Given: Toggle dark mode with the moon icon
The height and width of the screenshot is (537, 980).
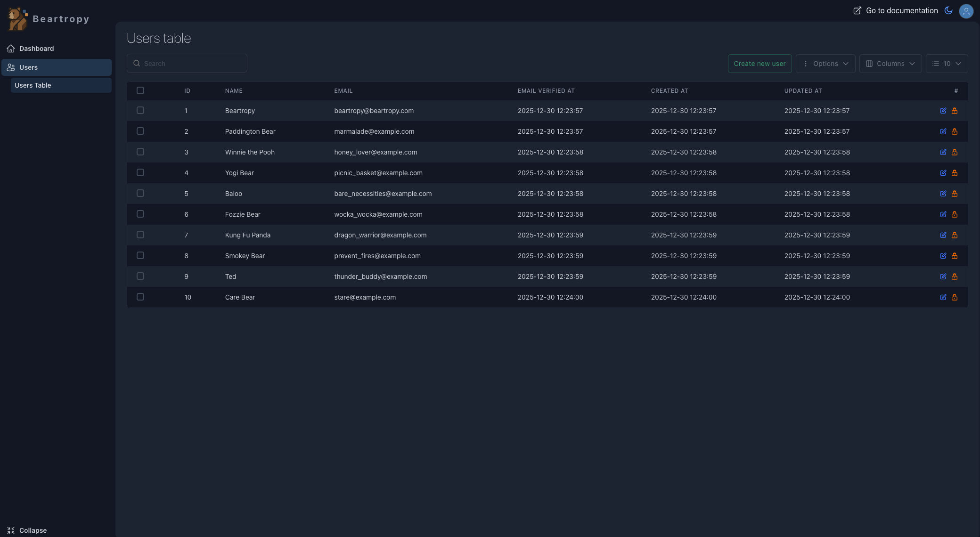Looking at the screenshot, I should coord(948,10).
